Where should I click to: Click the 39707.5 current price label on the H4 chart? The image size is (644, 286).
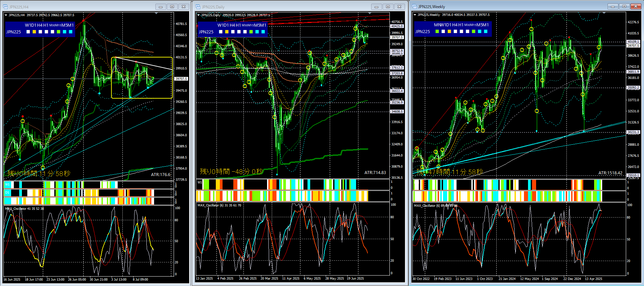coord(181,79)
